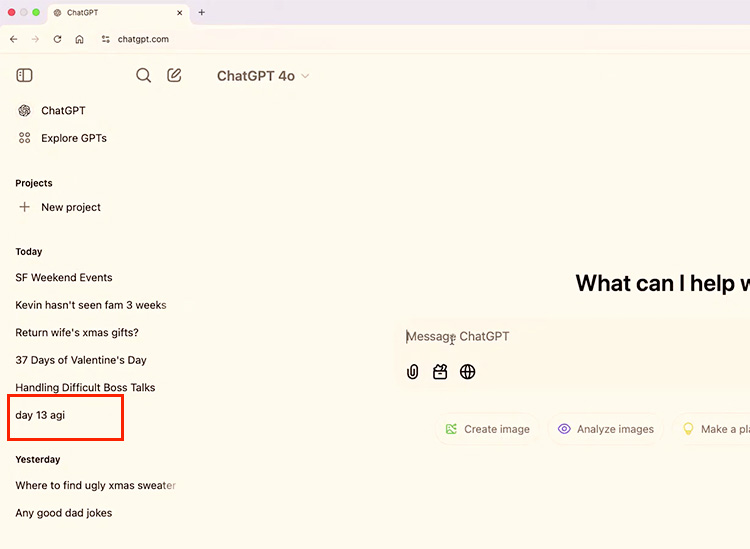
Task: View site information icon in address bar
Action: (x=106, y=39)
